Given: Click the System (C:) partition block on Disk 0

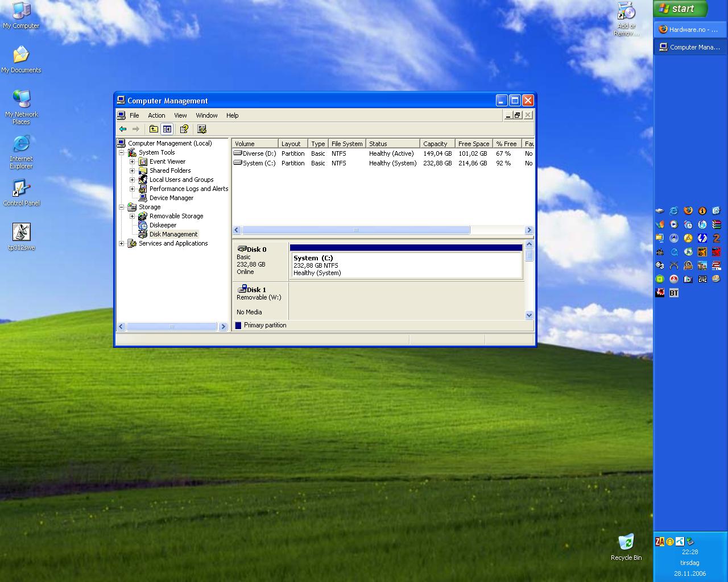Looking at the screenshot, I should (406, 265).
